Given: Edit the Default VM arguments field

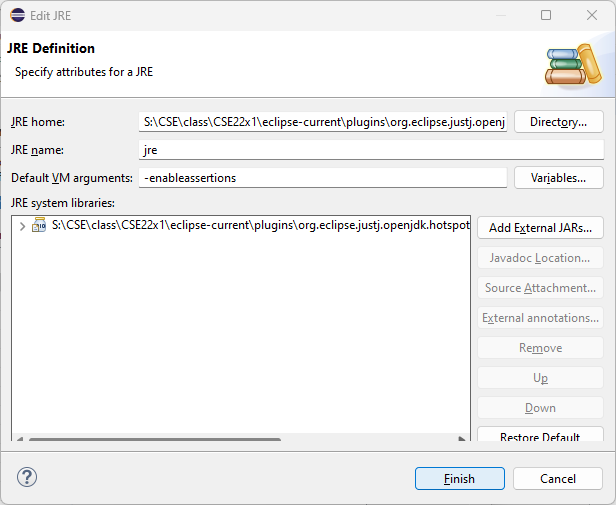Looking at the screenshot, I should point(323,178).
